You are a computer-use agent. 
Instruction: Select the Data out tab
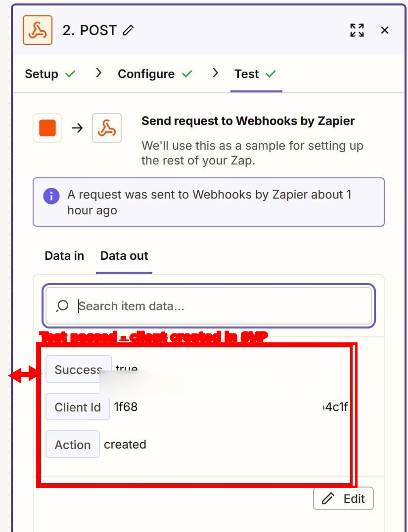(124, 256)
